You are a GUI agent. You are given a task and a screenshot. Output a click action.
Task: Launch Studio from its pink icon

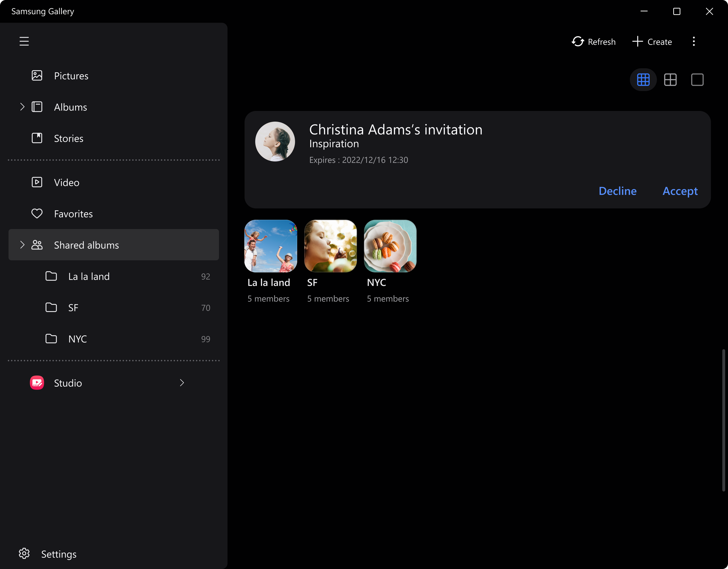coord(37,383)
